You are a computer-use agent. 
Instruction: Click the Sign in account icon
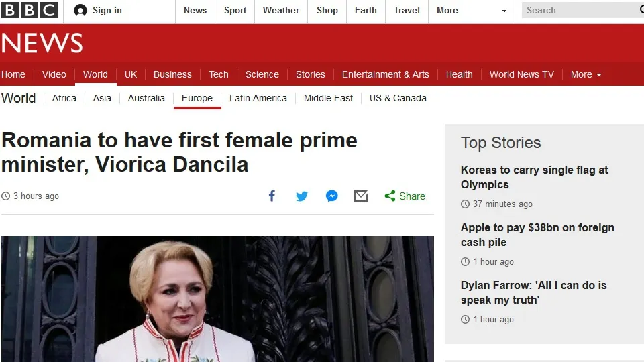point(80,10)
